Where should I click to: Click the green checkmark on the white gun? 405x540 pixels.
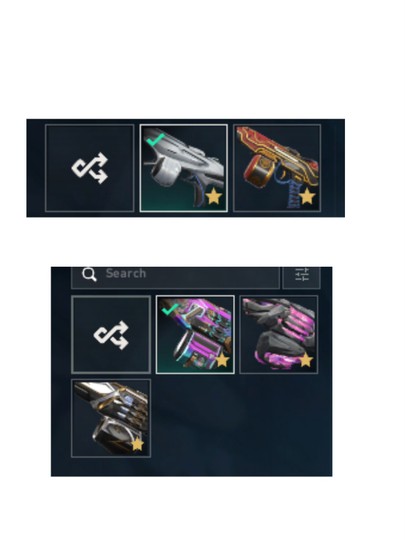(155, 139)
